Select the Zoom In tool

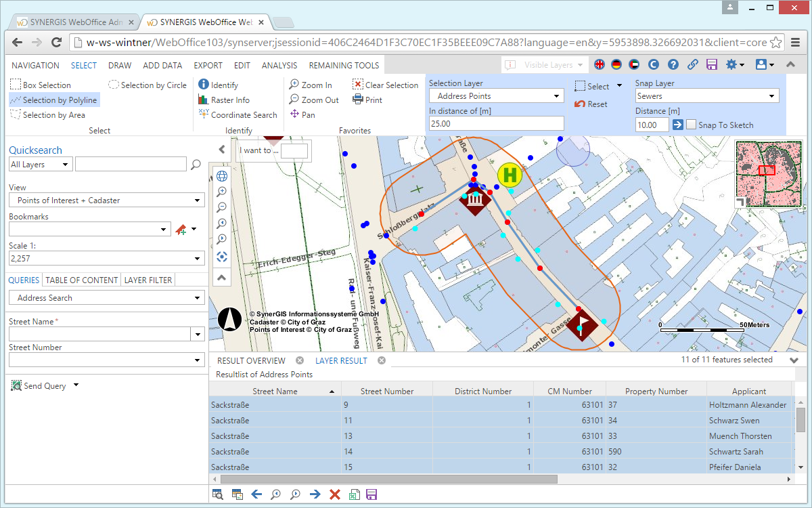coord(314,85)
